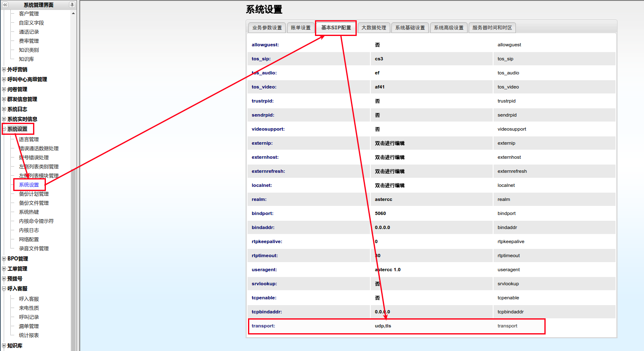Open 系统设置 link in sidebar tree
Screen dimensions: 644x351
click(29, 185)
